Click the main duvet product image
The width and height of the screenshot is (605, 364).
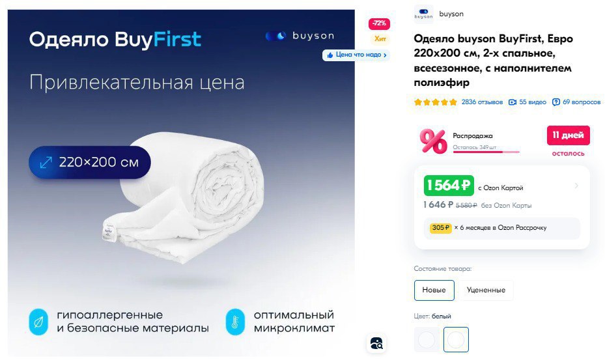(181, 183)
